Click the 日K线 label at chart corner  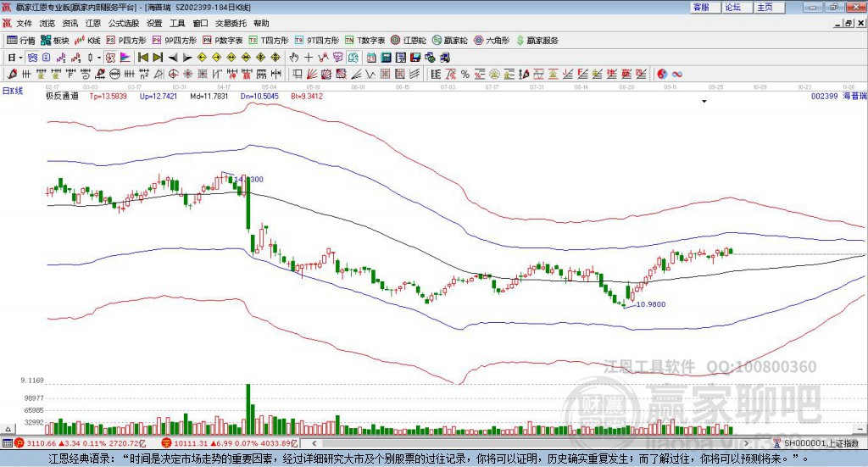click(12, 91)
